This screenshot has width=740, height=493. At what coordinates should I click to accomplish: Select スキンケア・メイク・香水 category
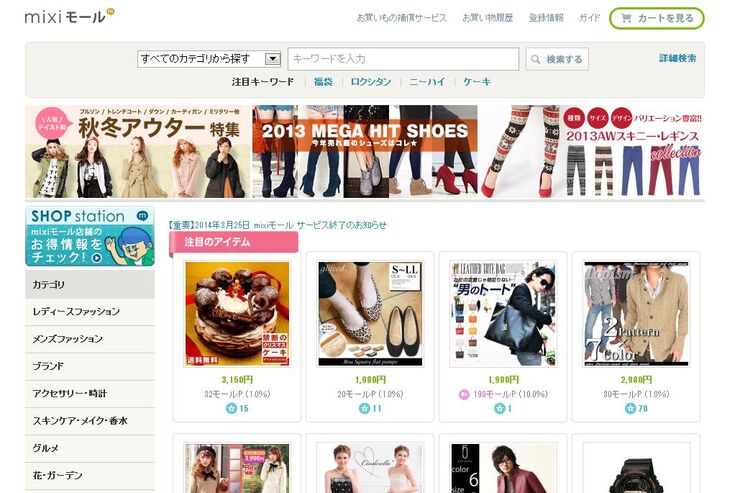tap(90, 421)
